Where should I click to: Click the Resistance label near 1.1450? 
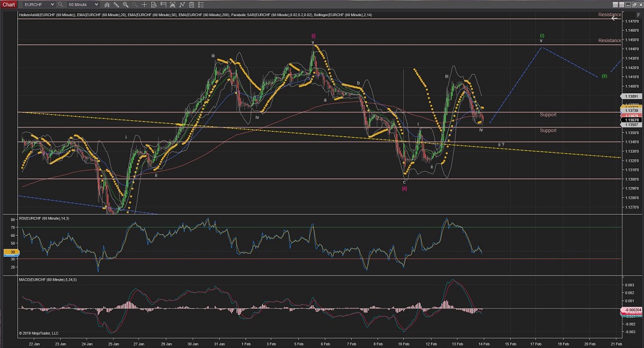(x=610, y=40)
